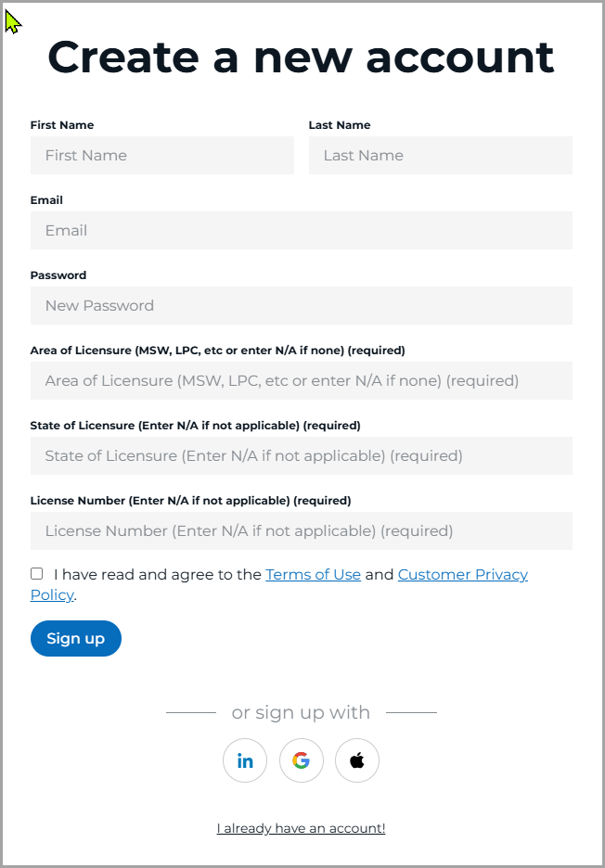605x868 pixels.
Task: Focus the New Password input field
Action: coord(301,305)
